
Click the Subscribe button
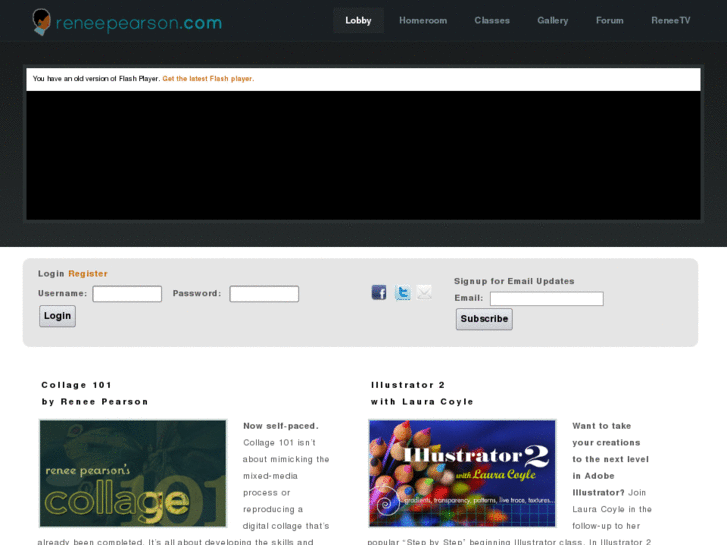(x=484, y=319)
